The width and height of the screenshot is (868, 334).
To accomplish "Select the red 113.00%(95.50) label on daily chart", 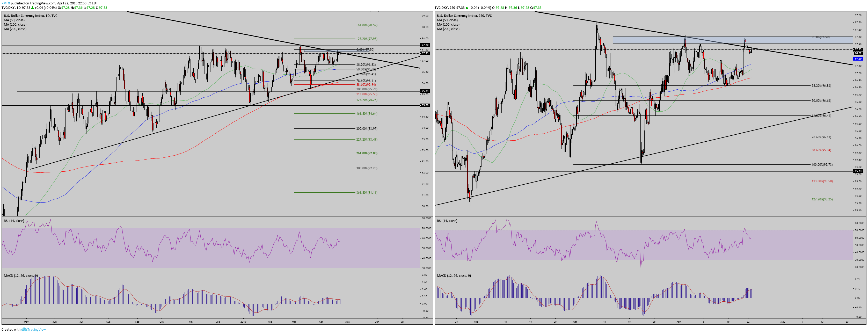I will 367,94.
